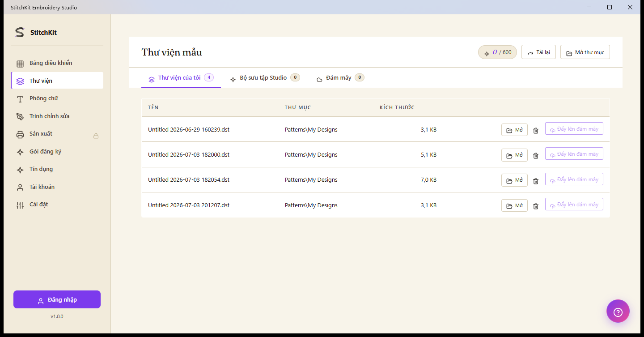Click the Tải lại reload button
Screen dimensions: 644x337
[538, 52]
